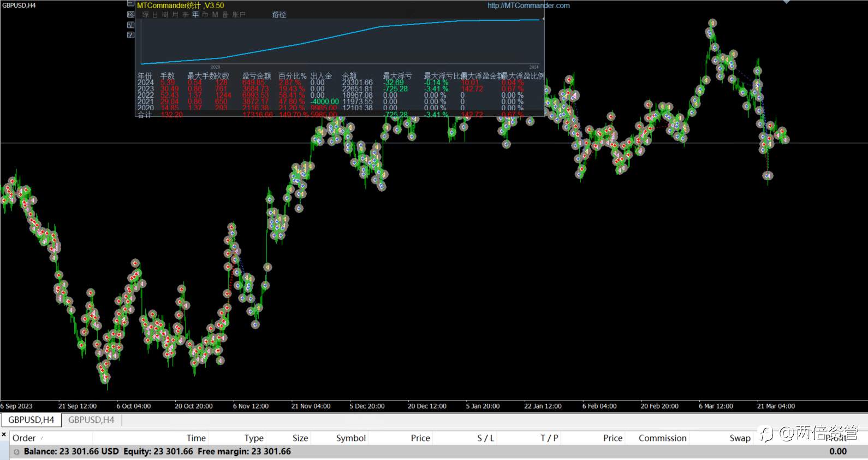868x460 pixels.
Task: Collapse the MTCommander statistics panel
Action: pos(130,4)
